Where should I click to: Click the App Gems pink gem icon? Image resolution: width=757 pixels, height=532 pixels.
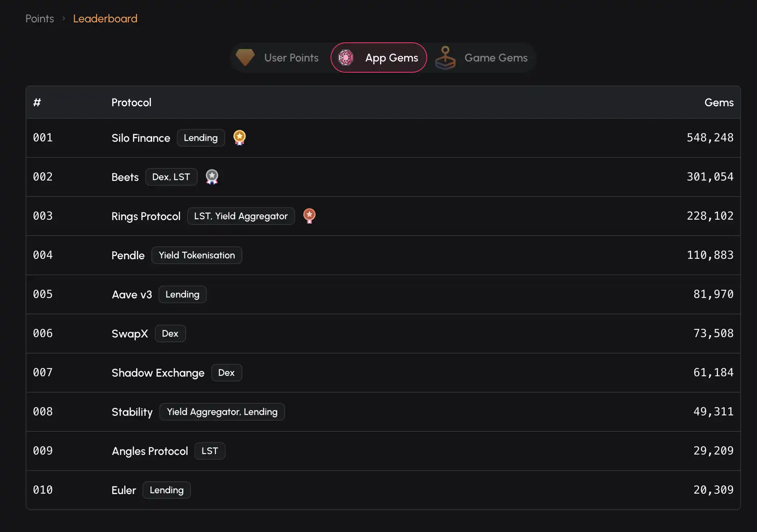pyautogui.click(x=346, y=58)
